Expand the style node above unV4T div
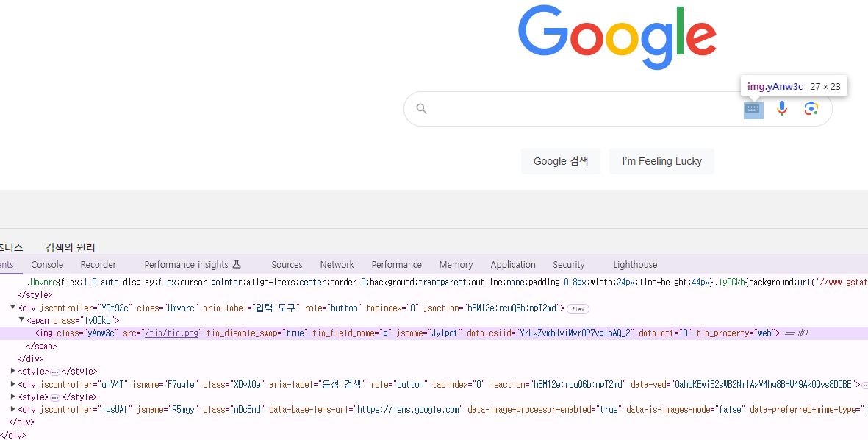 (x=12, y=372)
